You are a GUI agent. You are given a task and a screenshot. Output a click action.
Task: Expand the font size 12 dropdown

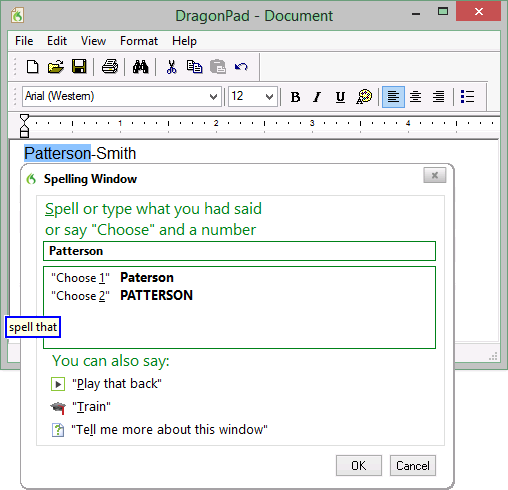(x=269, y=97)
